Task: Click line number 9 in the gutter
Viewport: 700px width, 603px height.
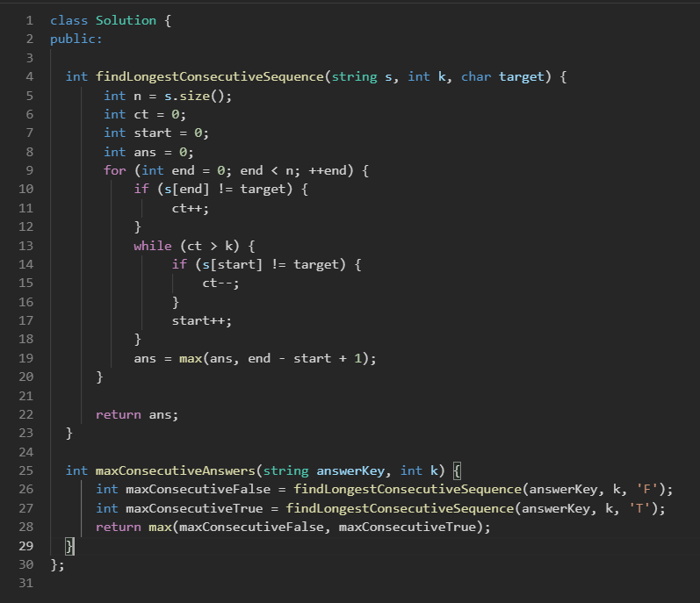Action: pyautogui.click(x=30, y=171)
